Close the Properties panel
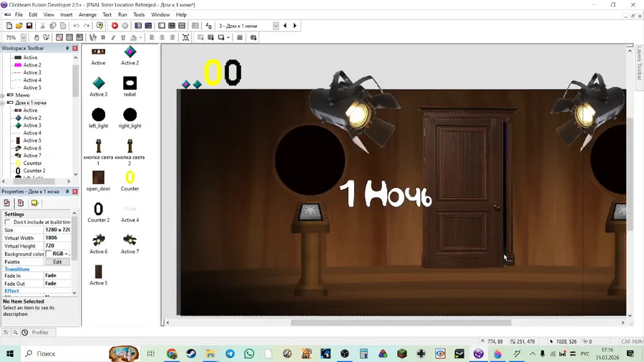Viewport: 644px width, 362px height. 74,191
